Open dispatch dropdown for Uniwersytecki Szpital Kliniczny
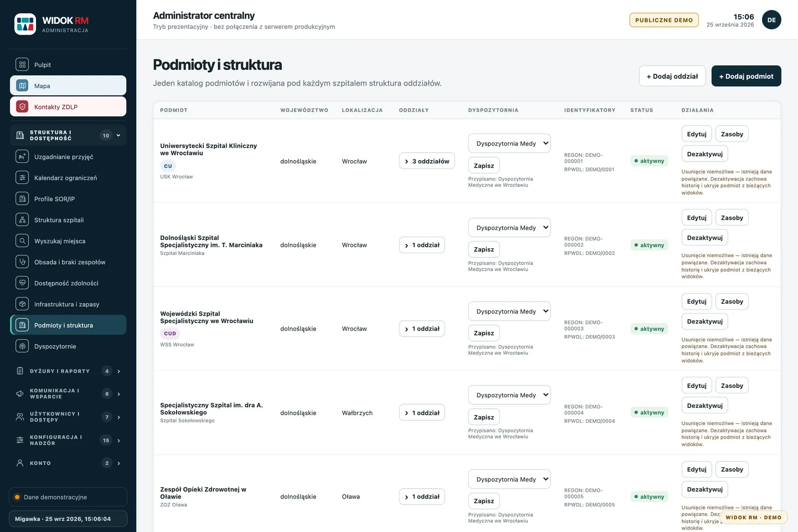The width and height of the screenshot is (798, 532). tap(509, 144)
